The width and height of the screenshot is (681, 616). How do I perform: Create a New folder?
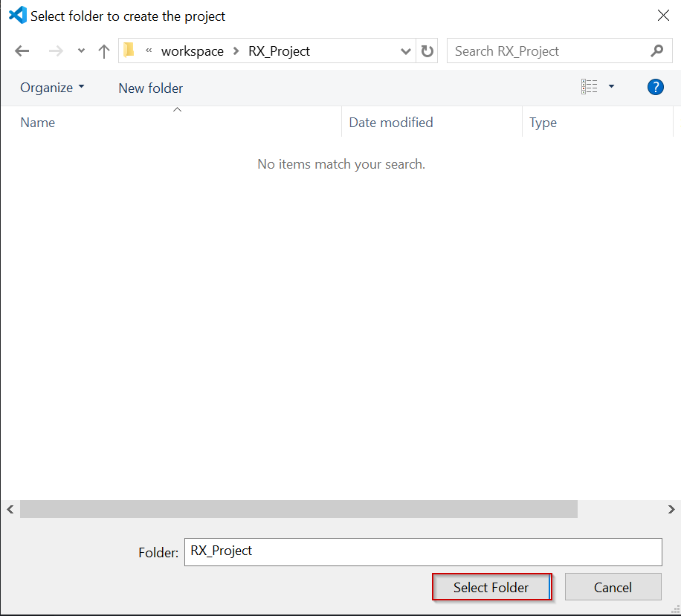tap(151, 88)
